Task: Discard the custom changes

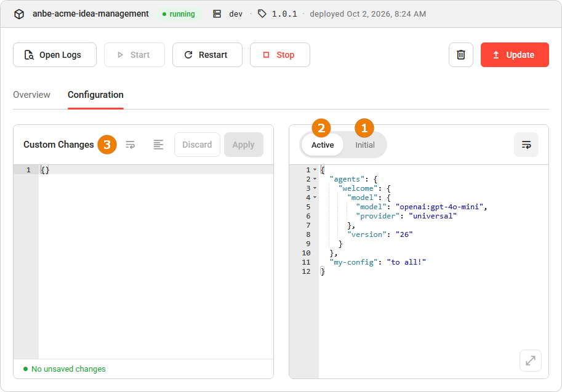Action: 197,145
